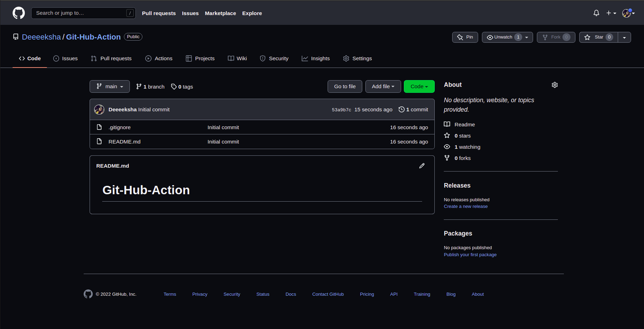Screen dimensions: 644x329
Task: View the 1 branch link
Action: pos(150,87)
